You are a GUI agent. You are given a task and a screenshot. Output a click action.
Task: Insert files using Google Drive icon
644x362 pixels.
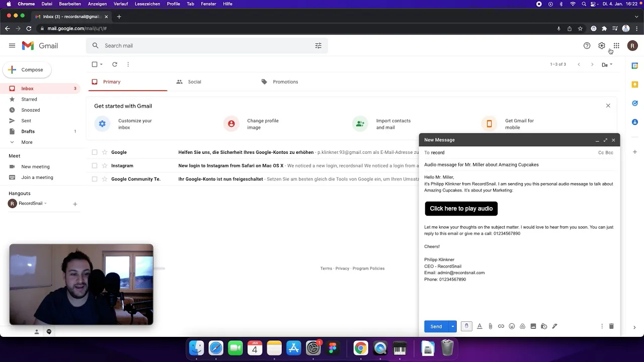pyautogui.click(x=522, y=326)
